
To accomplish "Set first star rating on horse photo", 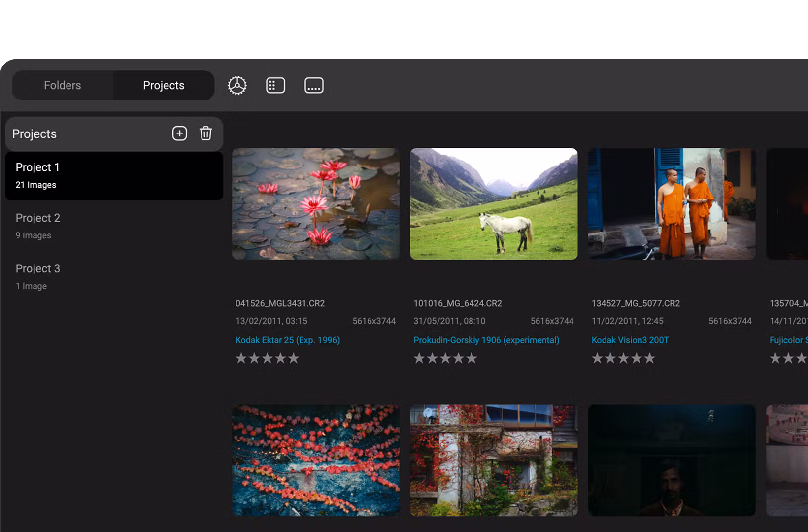I will [419, 358].
